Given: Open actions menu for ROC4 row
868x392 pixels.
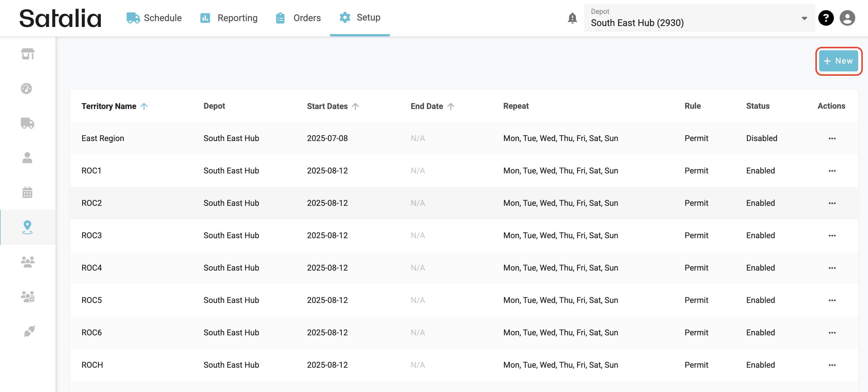Looking at the screenshot, I should [832, 268].
